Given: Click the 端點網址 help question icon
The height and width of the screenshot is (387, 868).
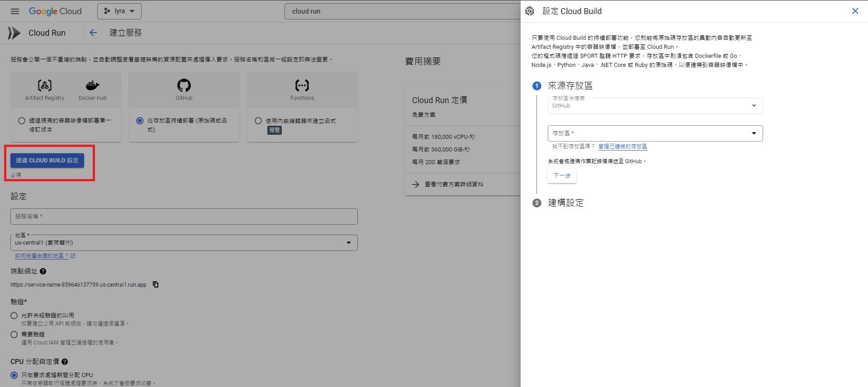Looking at the screenshot, I should [x=43, y=271].
